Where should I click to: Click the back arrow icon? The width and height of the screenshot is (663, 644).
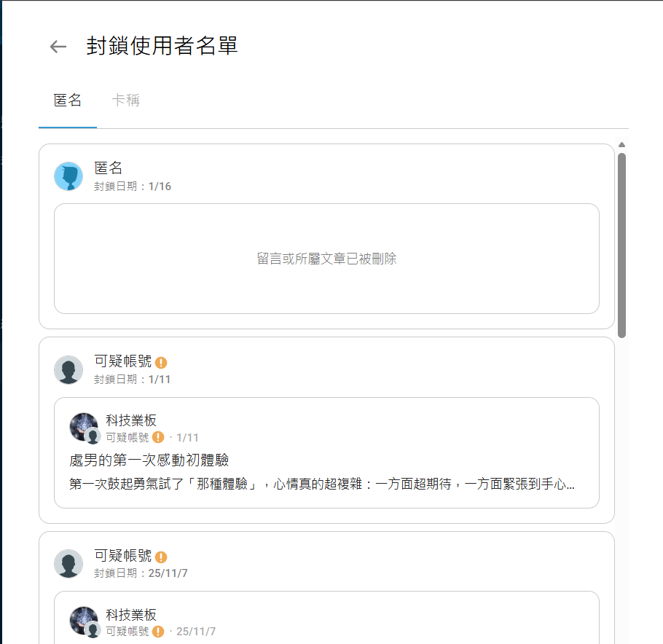[x=58, y=47]
